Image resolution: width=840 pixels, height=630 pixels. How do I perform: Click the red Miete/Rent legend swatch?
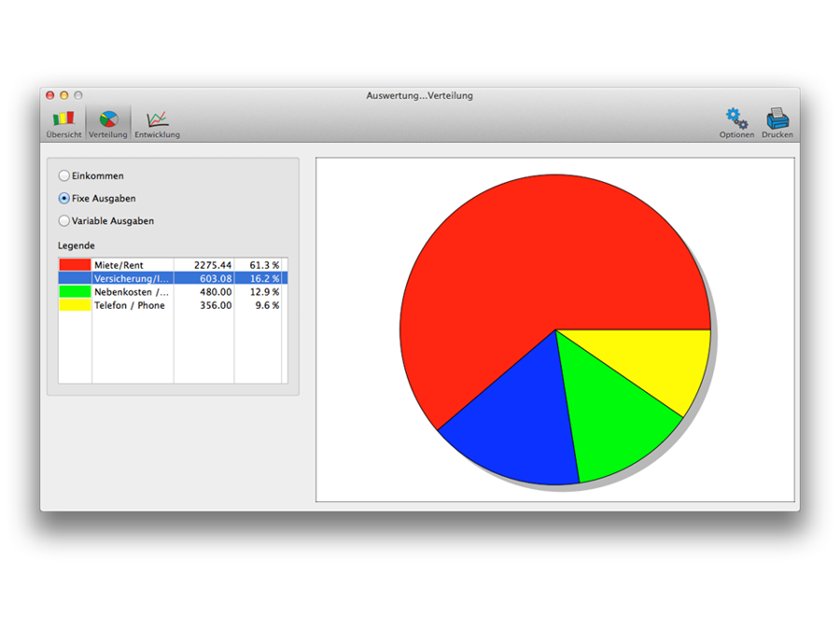click(75, 265)
